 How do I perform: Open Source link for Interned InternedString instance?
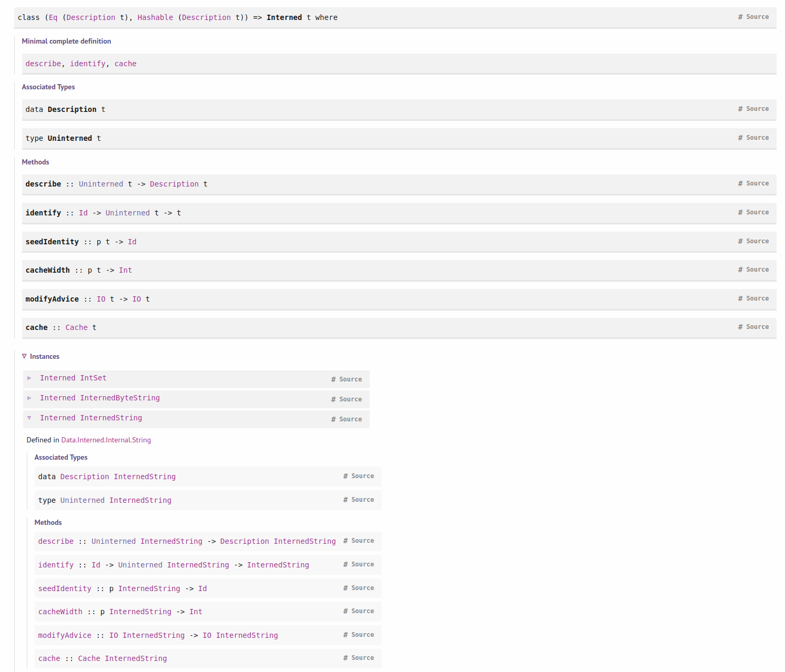pyautogui.click(x=350, y=419)
